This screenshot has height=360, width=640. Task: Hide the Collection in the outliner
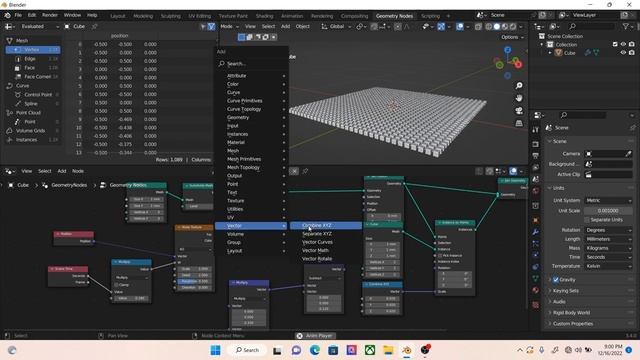623,44
